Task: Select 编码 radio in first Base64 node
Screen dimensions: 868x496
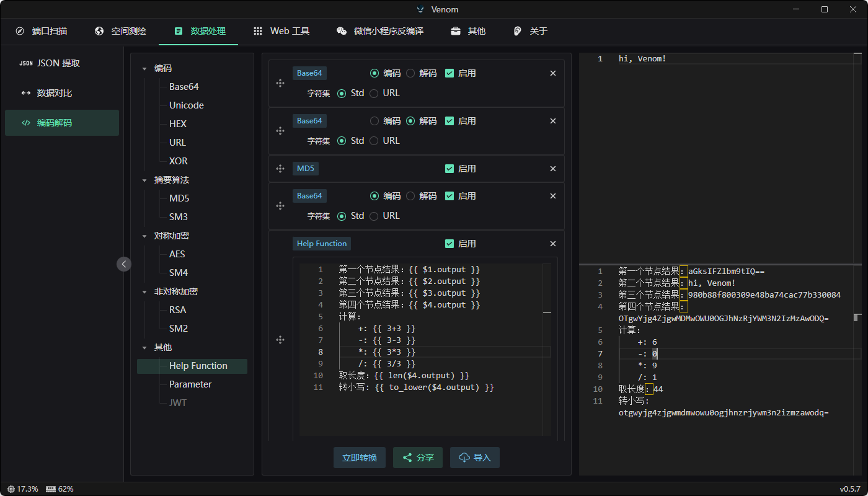Action: tap(374, 73)
